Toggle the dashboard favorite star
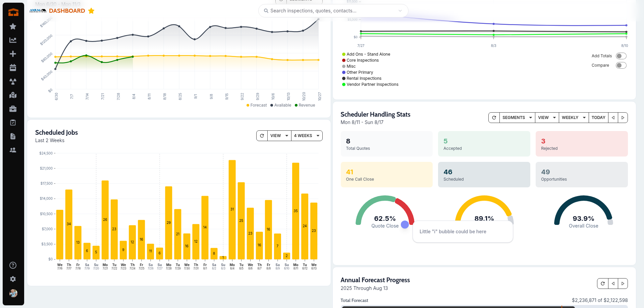 click(91, 11)
